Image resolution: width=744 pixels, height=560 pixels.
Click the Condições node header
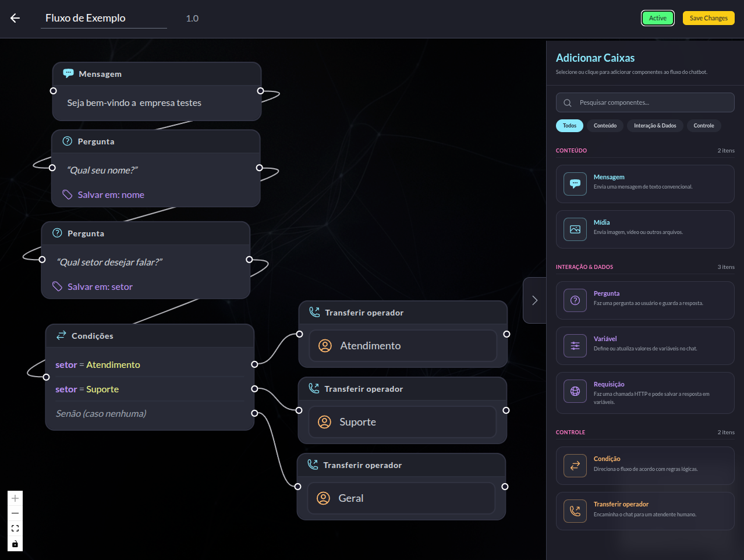pos(150,336)
